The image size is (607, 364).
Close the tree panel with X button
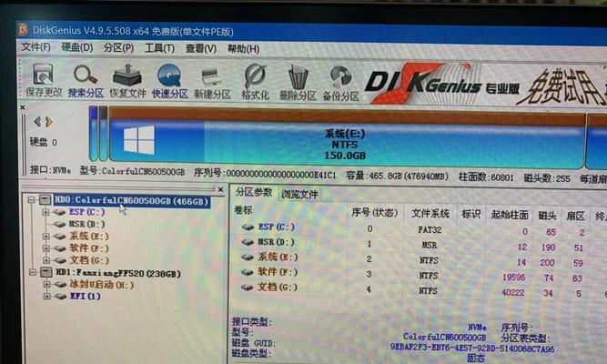(x=220, y=189)
